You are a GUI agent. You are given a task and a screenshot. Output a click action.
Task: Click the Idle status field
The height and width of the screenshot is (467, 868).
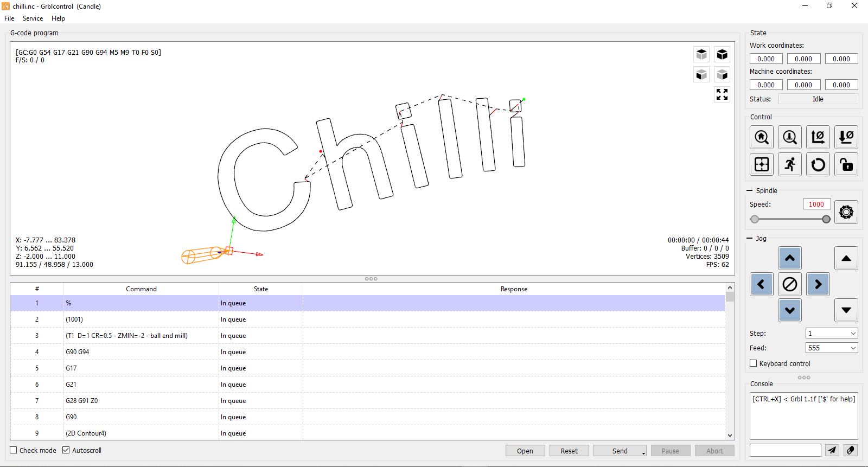click(818, 99)
